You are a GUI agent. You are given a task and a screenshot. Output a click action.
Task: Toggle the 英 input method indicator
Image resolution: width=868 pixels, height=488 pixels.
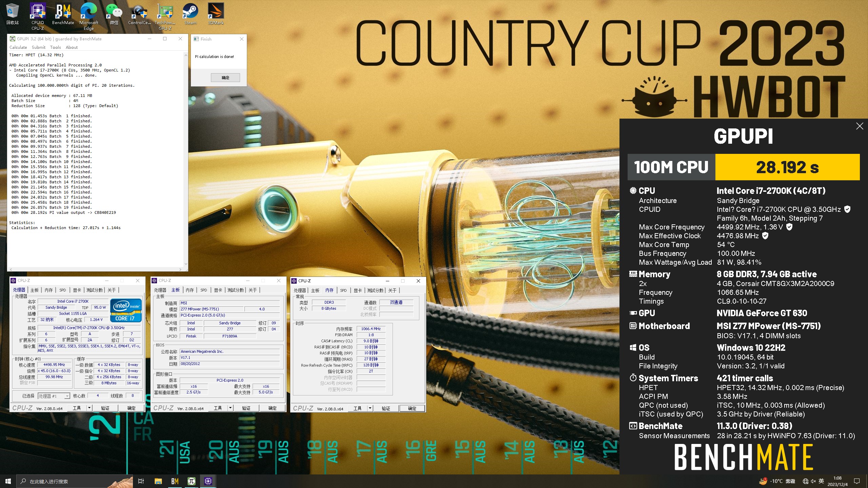821,481
